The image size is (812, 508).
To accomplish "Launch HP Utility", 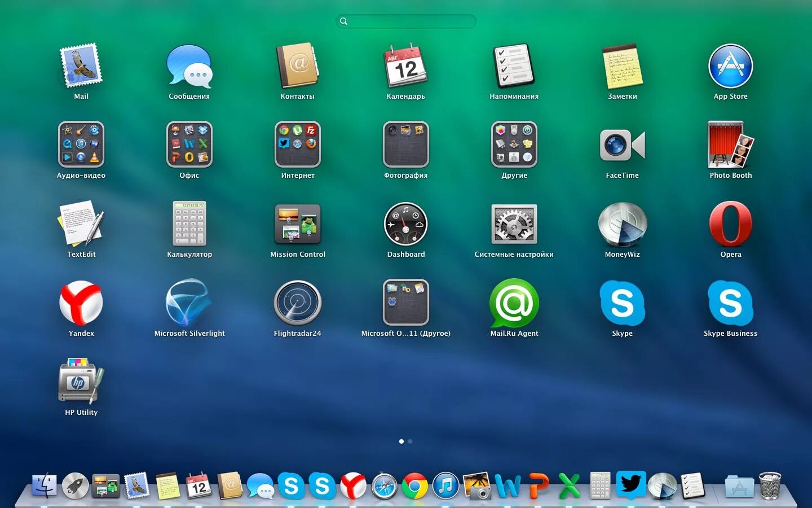I will click(81, 381).
